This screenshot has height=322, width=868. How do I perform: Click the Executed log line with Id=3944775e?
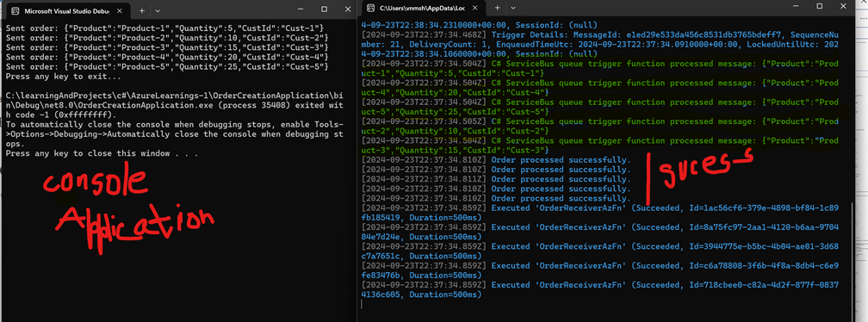(x=599, y=251)
